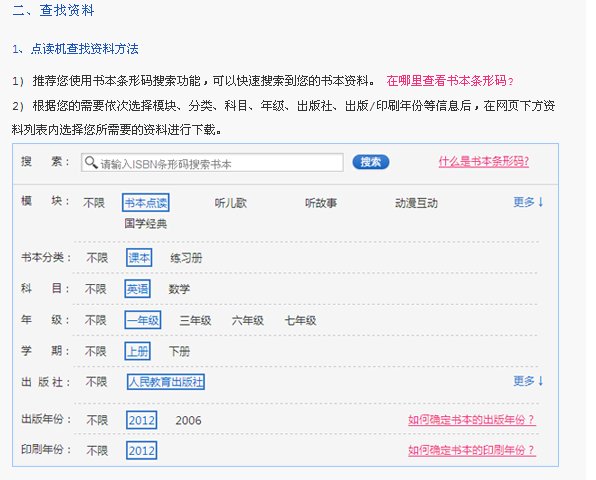Viewport: 596px width, 480px height.
Task: Pick 2012 as the 印刷年份
Action: pyautogui.click(x=141, y=450)
